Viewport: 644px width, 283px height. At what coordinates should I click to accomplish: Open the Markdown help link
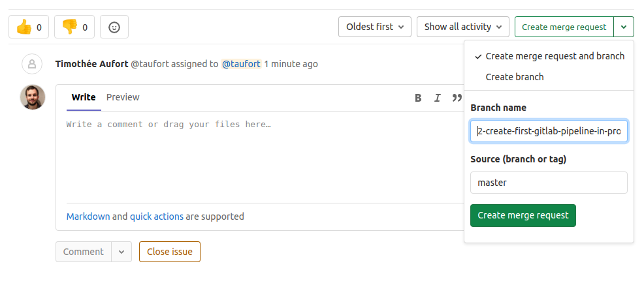click(88, 216)
